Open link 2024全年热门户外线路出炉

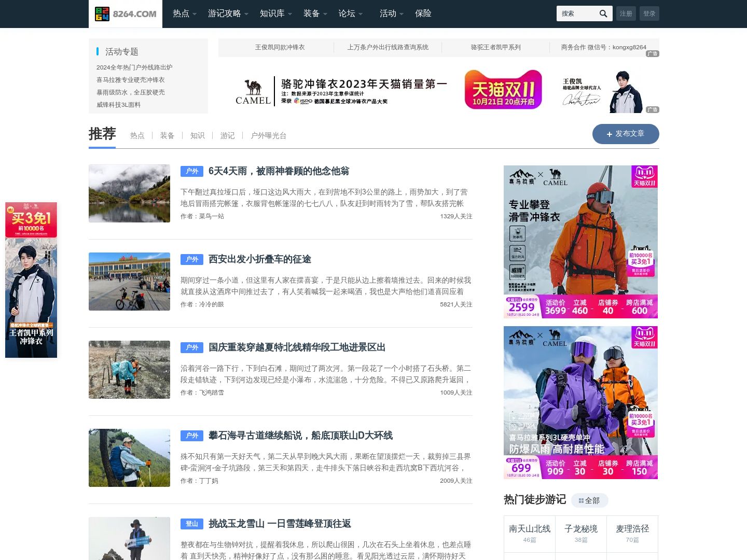click(134, 67)
